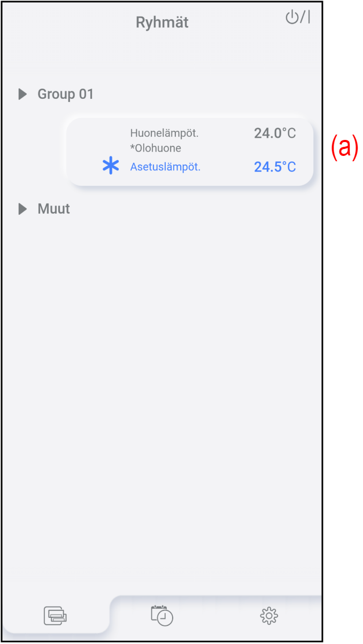Collapse Group 01 with its triangle arrow
The image size is (363, 644).
click(x=22, y=95)
